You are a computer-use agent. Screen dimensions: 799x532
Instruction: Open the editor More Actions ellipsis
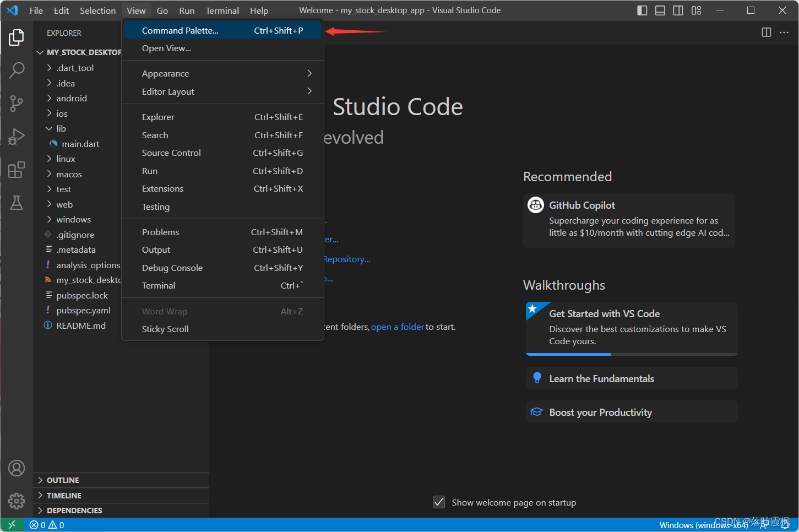(784, 32)
